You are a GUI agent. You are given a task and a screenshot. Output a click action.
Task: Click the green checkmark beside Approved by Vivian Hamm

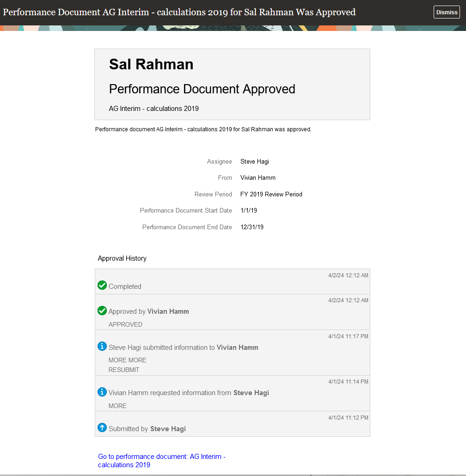pos(102,311)
